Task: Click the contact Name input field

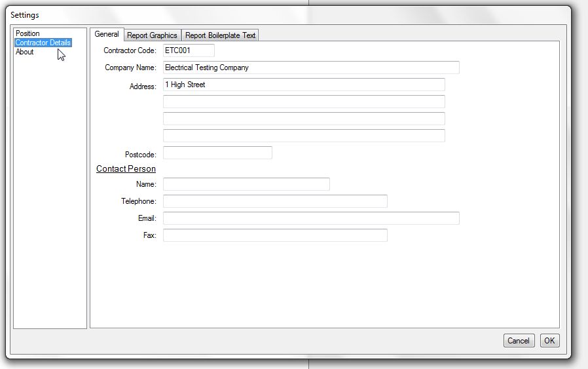Action: tap(246, 184)
